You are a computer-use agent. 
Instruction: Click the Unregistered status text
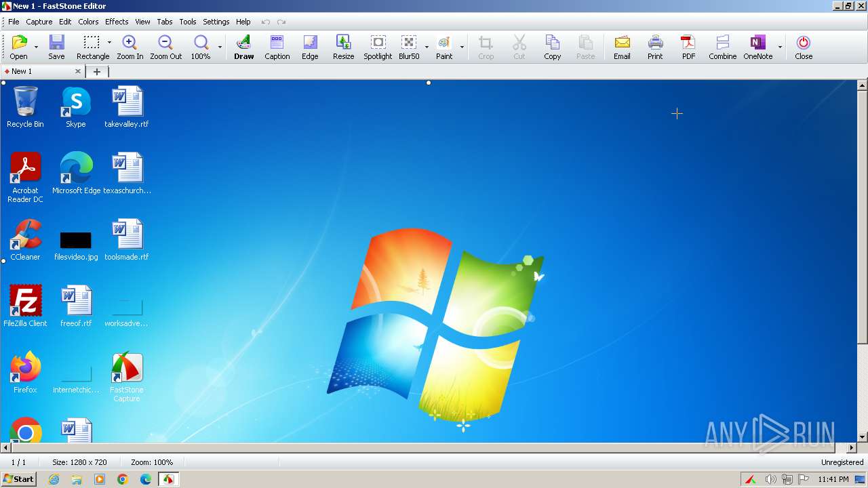tap(842, 462)
